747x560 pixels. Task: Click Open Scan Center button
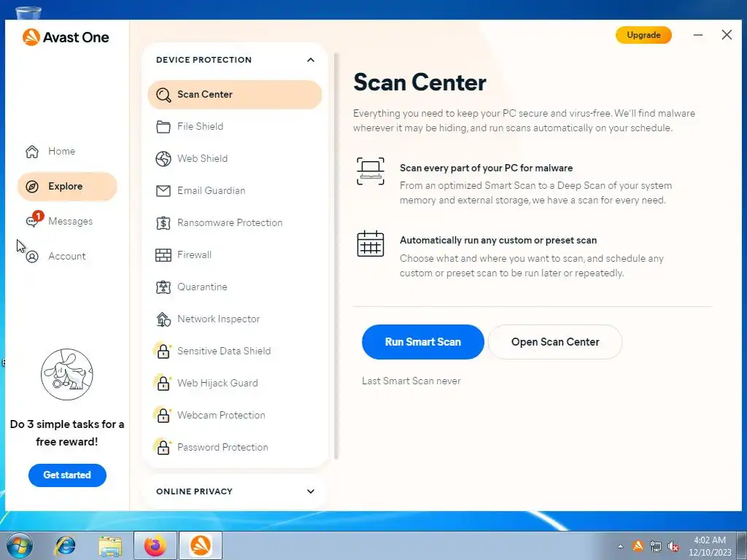[555, 343]
